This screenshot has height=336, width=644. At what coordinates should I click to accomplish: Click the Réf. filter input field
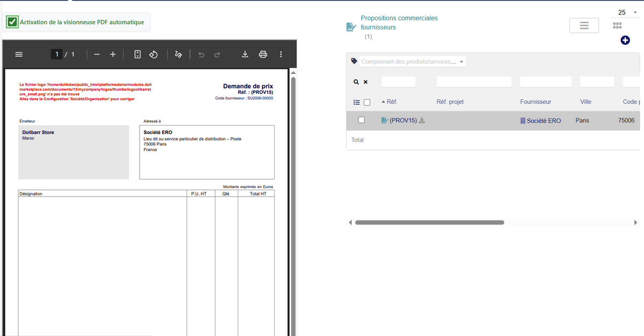click(x=398, y=81)
